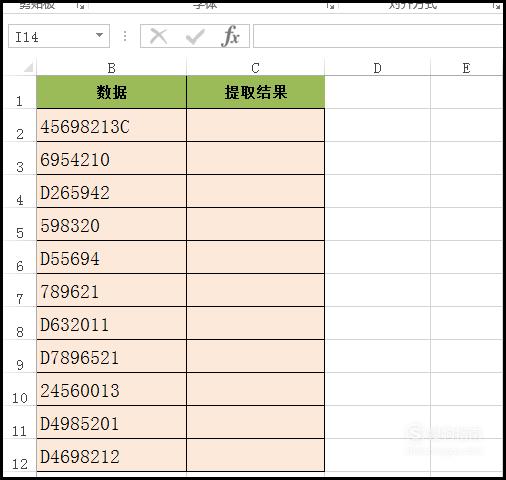This screenshot has width=506, height=480.
Task: Select row 11 header
Action: tap(19, 422)
